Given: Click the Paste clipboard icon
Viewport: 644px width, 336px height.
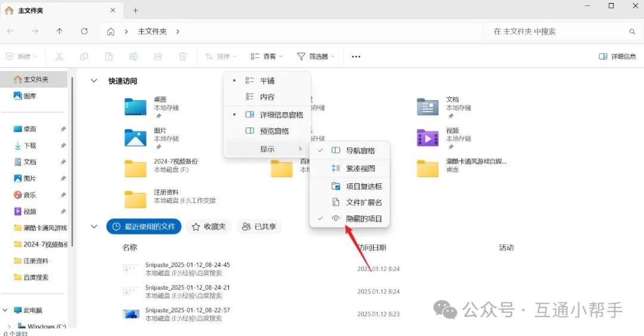Looking at the screenshot, I should pyautogui.click(x=109, y=56).
